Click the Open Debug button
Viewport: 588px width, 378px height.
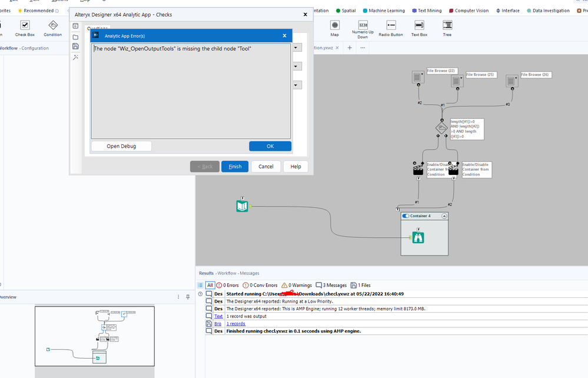click(x=121, y=146)
